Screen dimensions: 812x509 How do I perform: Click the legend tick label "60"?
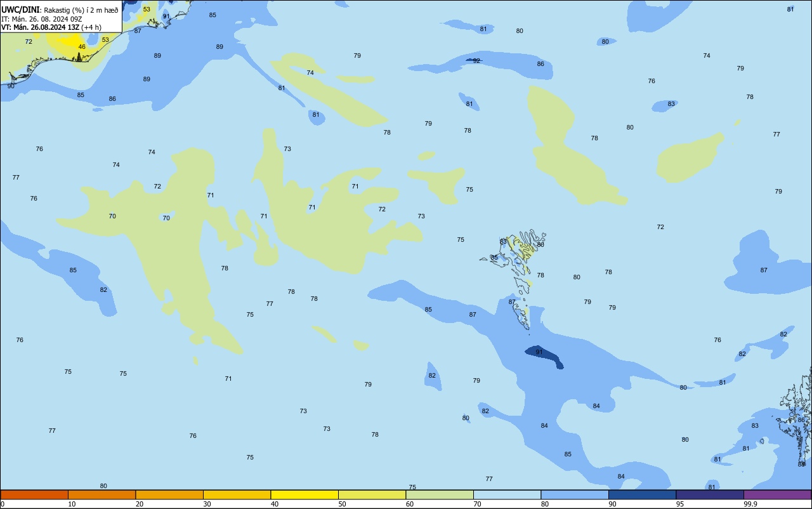[410, 504]
